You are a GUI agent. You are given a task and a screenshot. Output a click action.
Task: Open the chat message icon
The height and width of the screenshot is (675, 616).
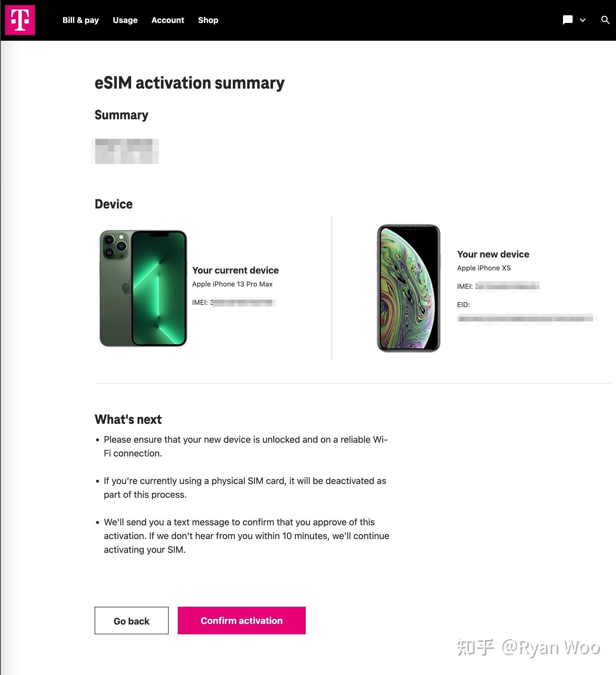[x=568, y=20]
